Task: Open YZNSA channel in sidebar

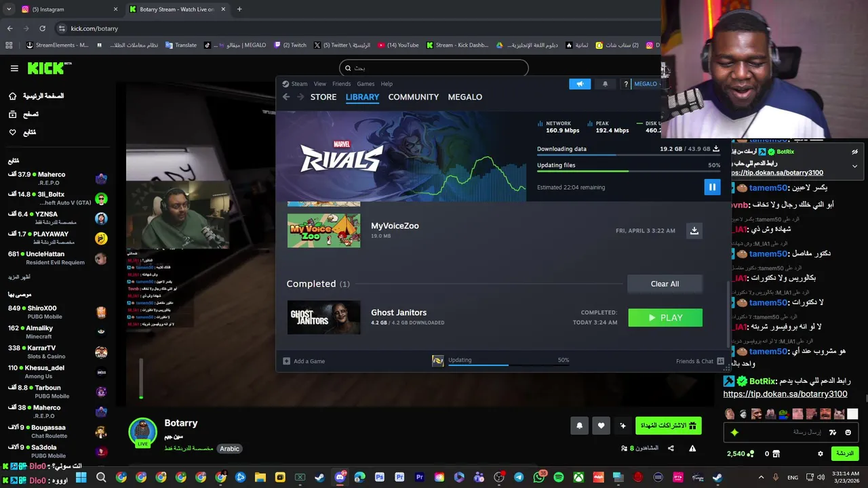Action: click(58, 218)
